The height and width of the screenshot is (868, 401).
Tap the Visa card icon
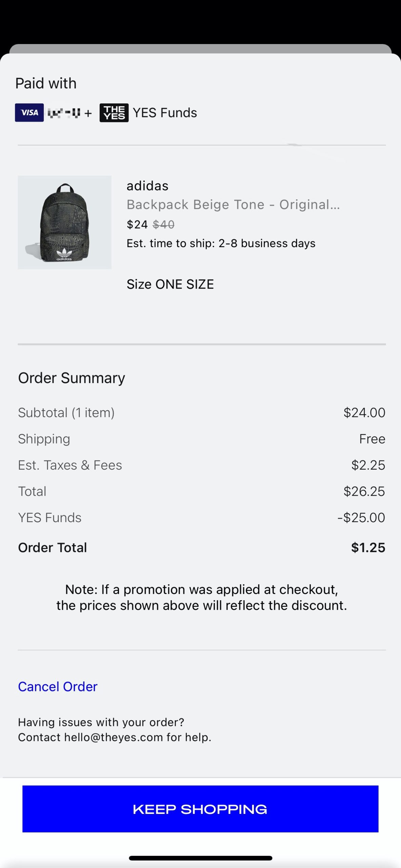coord(29,113)
